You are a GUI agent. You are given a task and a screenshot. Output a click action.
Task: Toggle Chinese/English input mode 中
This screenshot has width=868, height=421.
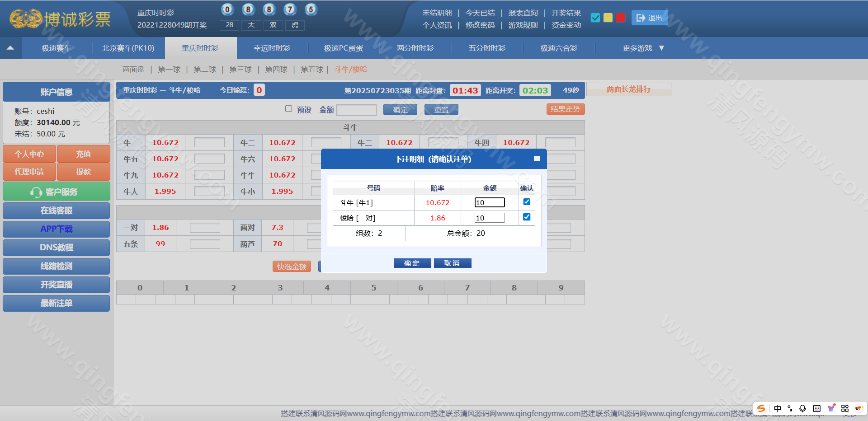pos(778,408)
